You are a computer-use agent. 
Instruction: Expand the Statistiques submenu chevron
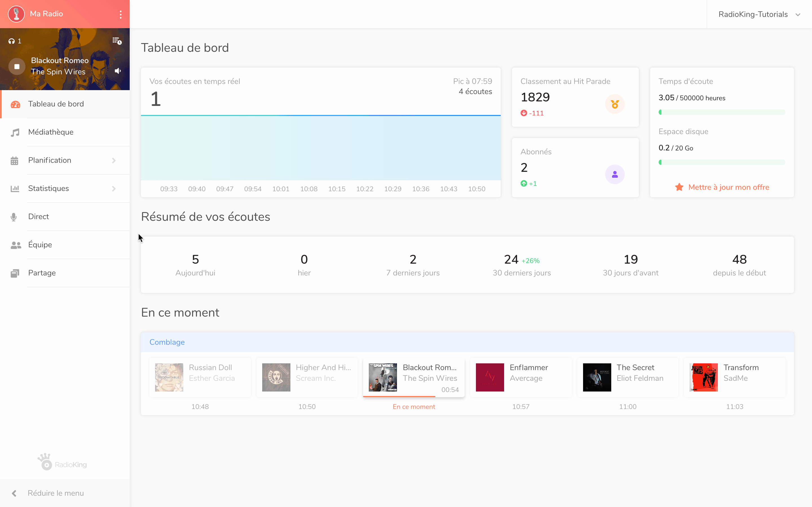click(x=114, y=188)
